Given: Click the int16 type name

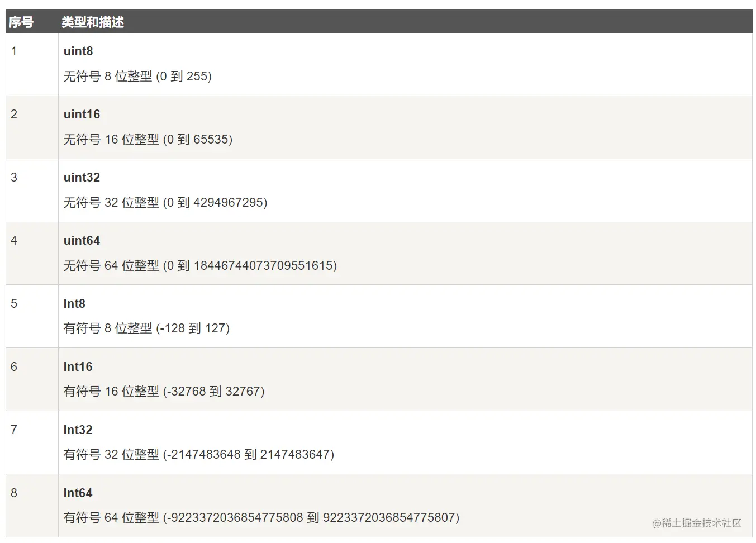Looking at the screenshot, I should pos(78,367).
